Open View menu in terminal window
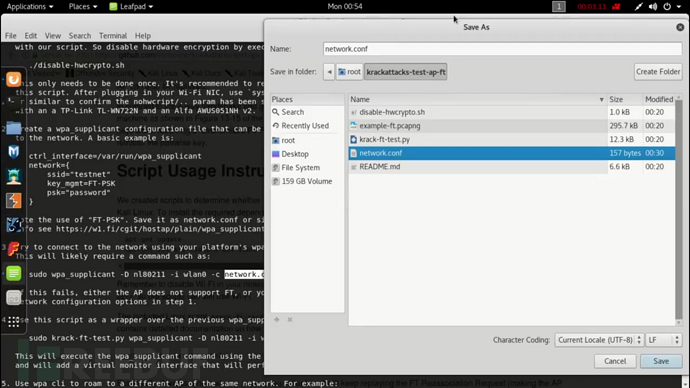 click(52, 36)
